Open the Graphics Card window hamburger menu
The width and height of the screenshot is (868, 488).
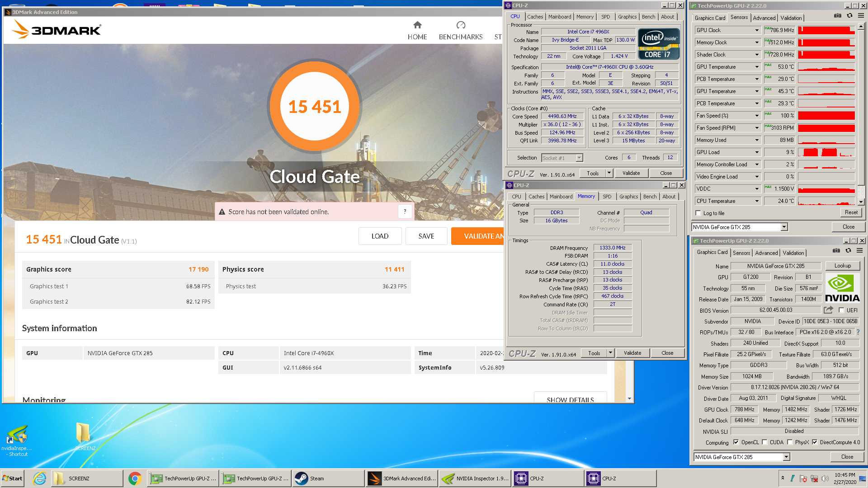[859, 251]
